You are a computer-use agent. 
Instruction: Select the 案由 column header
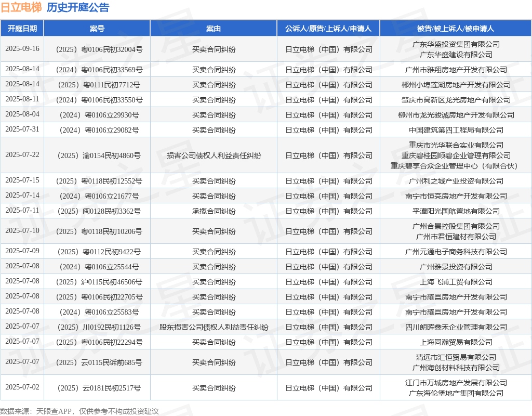pyautogui.click(x=214, y=29)
